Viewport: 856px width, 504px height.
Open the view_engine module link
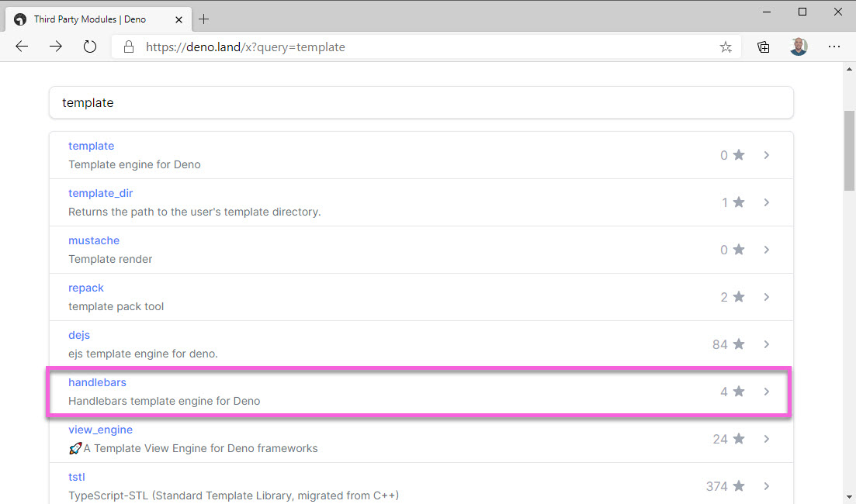click(x=100, y=430)
